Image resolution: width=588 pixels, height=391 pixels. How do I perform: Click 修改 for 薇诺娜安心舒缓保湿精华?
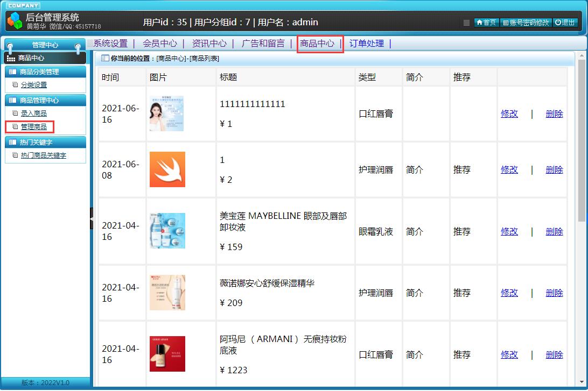coord(509,293)
